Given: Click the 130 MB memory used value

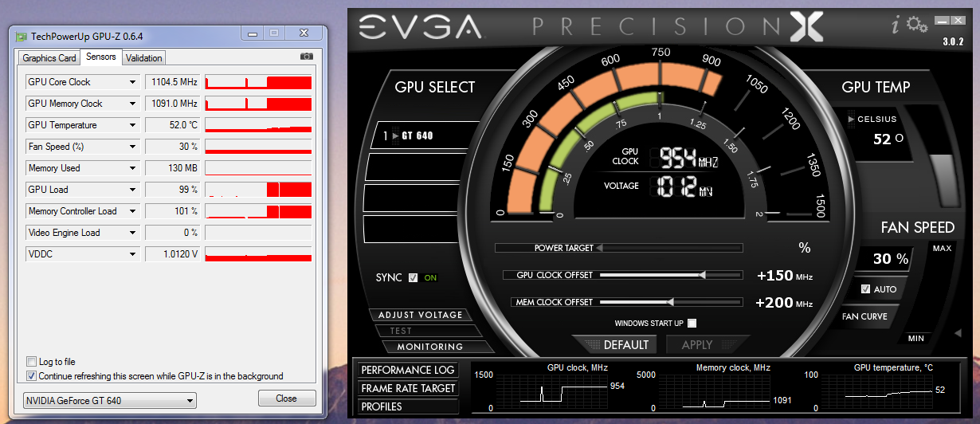Looking at the screenshot, I should (171, 168).
